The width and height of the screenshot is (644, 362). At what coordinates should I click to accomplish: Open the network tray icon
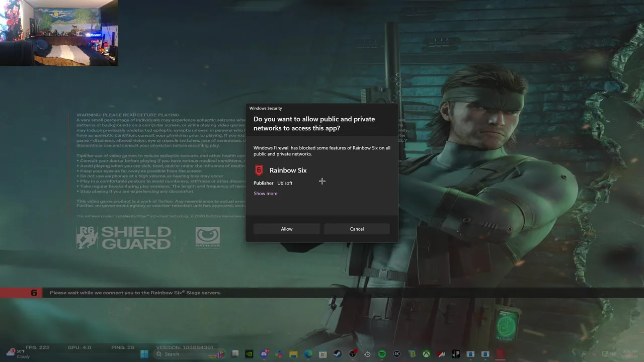coord(605,354)
